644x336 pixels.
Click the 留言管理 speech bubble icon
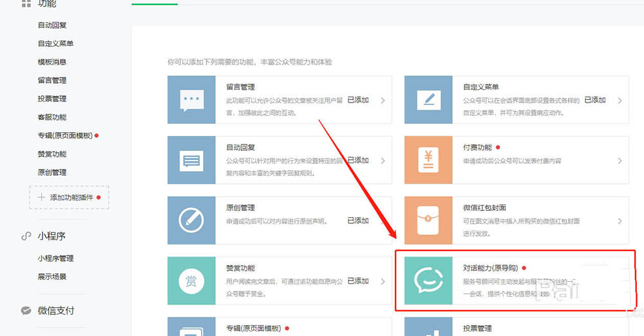(x=192, y=100)
